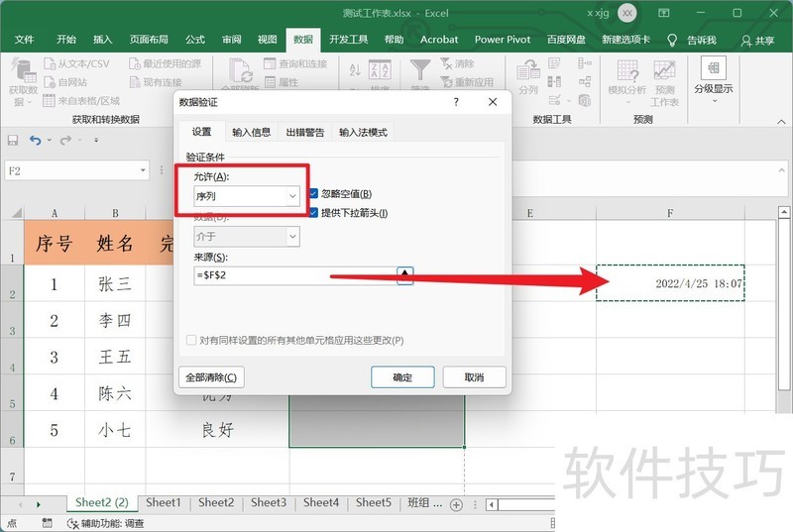Click the Sort A to Z ascending icon
The image size is (793, 532).
click(355, 69)
